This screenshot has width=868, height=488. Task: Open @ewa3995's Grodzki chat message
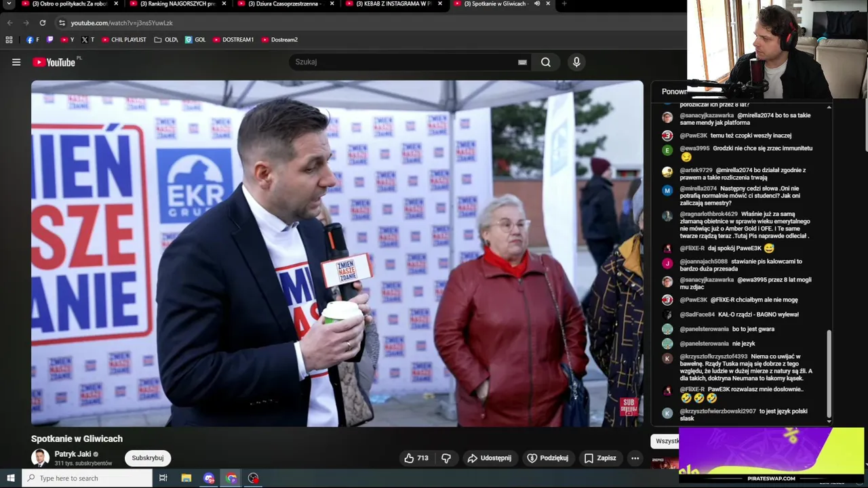[x=746, y=152]
